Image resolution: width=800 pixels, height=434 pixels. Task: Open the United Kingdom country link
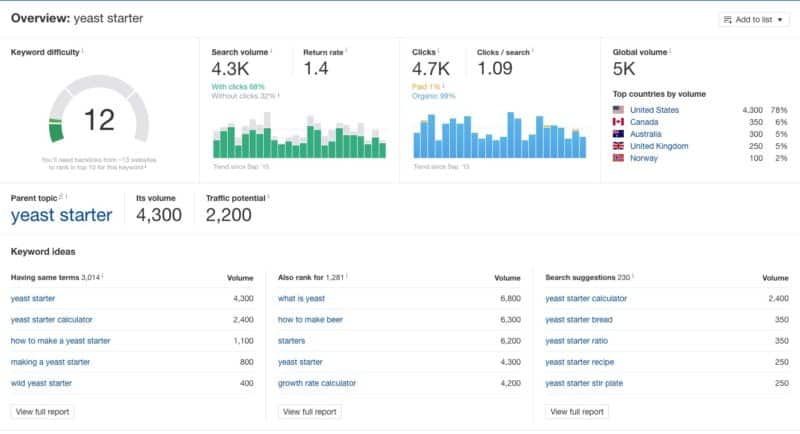coord(659,146)
